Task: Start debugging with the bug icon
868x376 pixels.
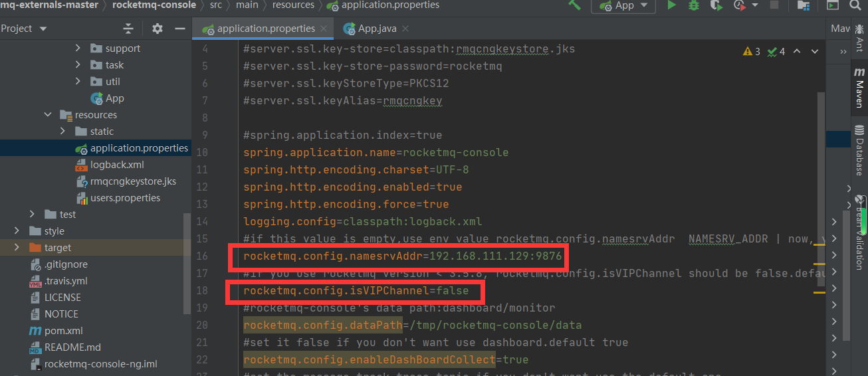Action: (694, 5)
